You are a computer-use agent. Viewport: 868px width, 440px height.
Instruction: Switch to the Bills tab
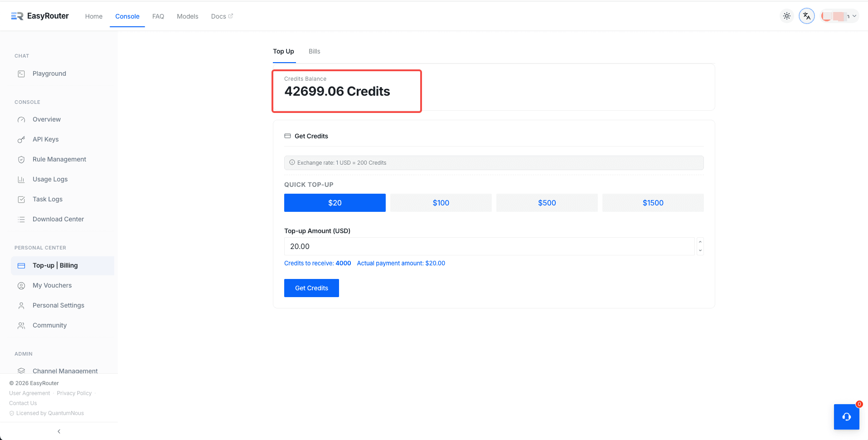315,51
